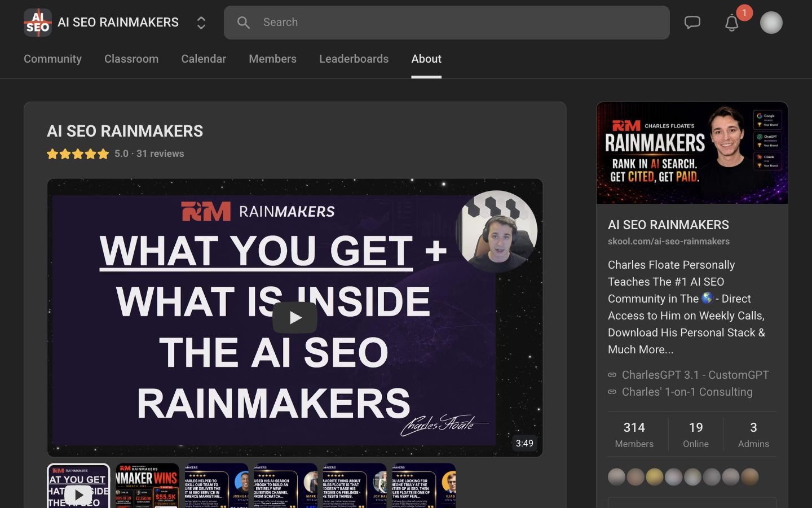Open the skool.com/ai-seo-rainmakers URL
Viewport: 812px width, 508px height.
click(668, 241)
